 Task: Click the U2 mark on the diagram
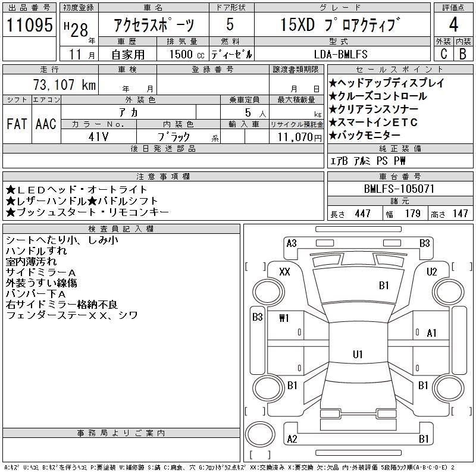[x=432, y=271]
